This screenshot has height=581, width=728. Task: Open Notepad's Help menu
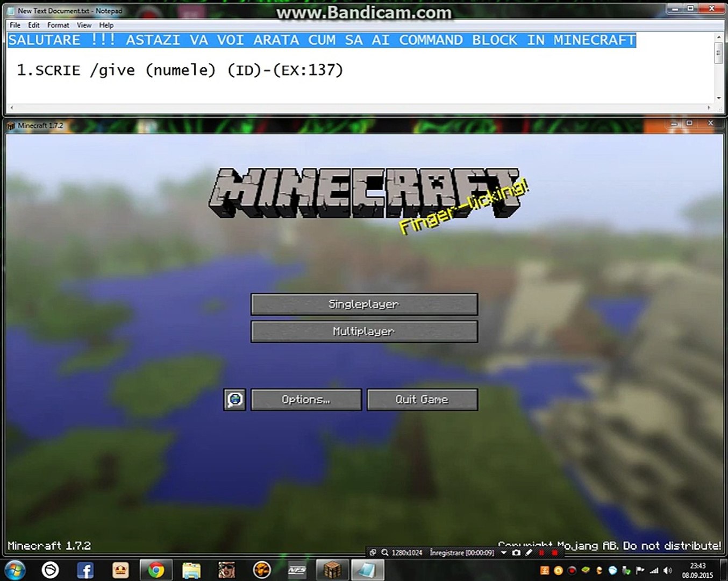pyautogui.click(x=106, y=25)
